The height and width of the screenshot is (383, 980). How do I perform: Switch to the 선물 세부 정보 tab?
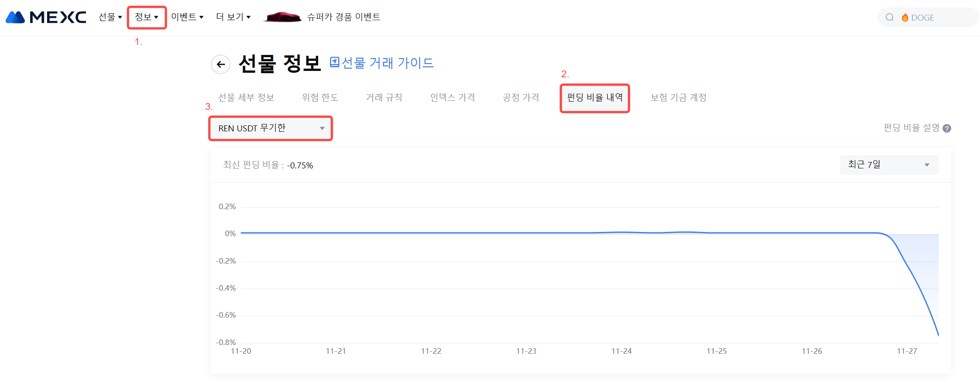tap(246, 97)
